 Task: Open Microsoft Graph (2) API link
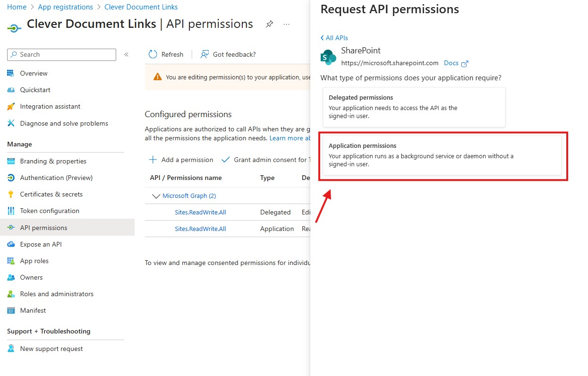[x=189, y=196]
